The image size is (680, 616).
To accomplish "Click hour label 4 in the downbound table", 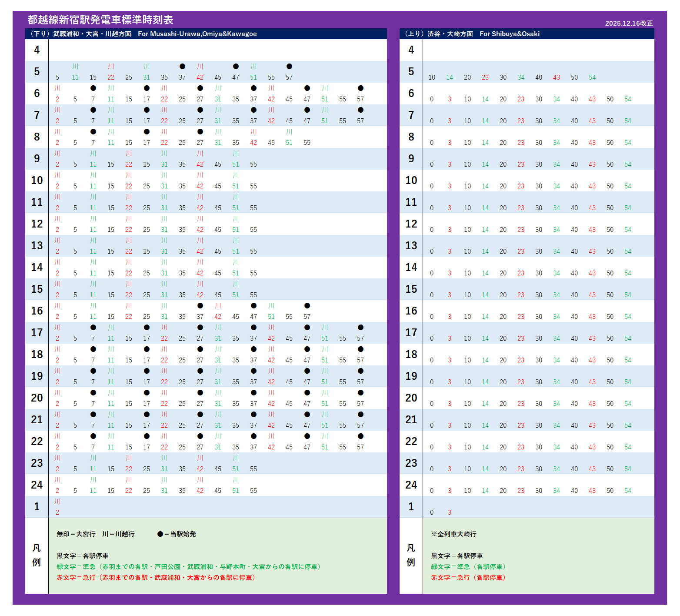I will click(x=37, y=50).
